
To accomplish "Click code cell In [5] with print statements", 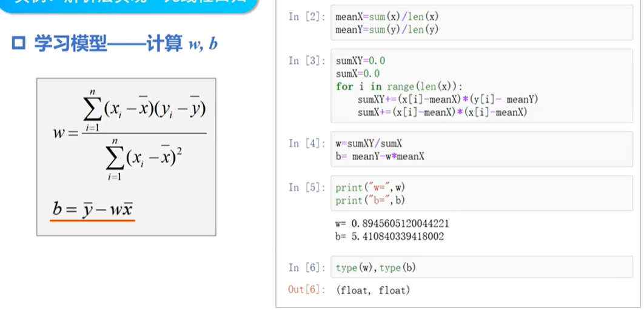I will 481,194.
